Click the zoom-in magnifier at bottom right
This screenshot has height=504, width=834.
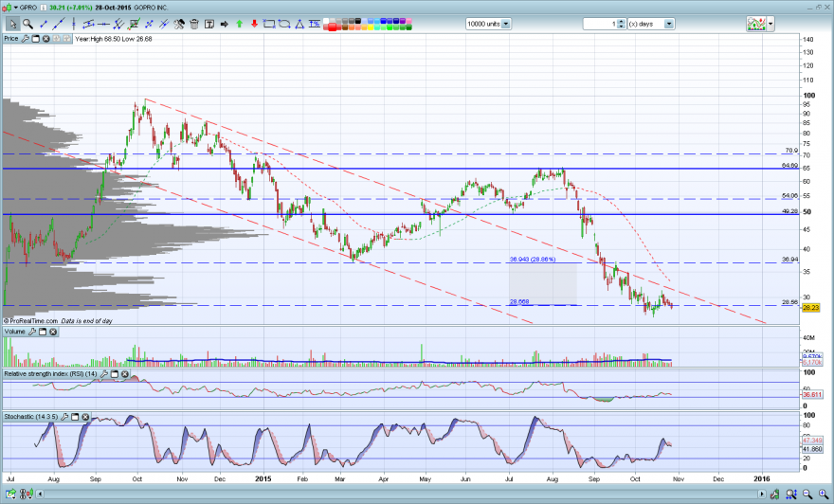point(824,495)
